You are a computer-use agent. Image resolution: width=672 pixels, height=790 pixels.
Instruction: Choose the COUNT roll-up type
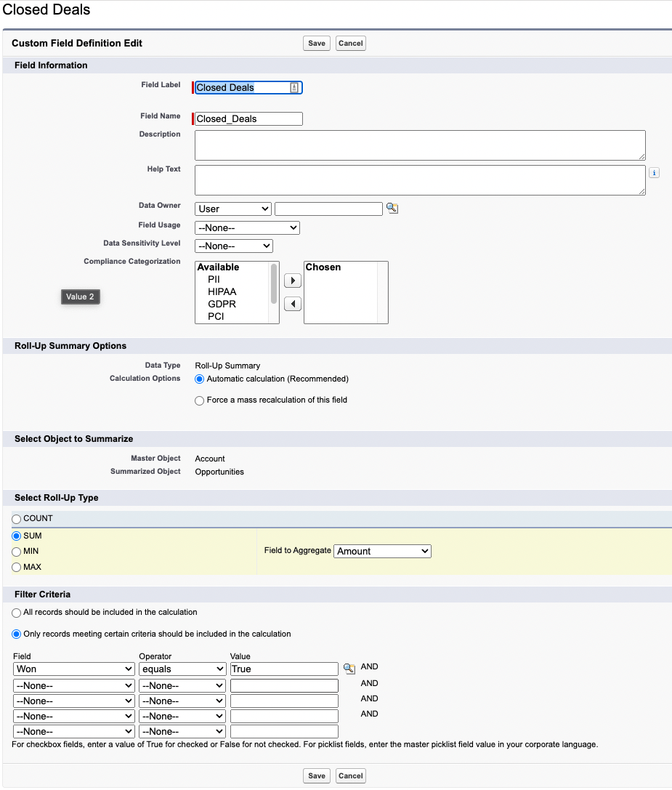pyautogui.click(x=15, y=519)
